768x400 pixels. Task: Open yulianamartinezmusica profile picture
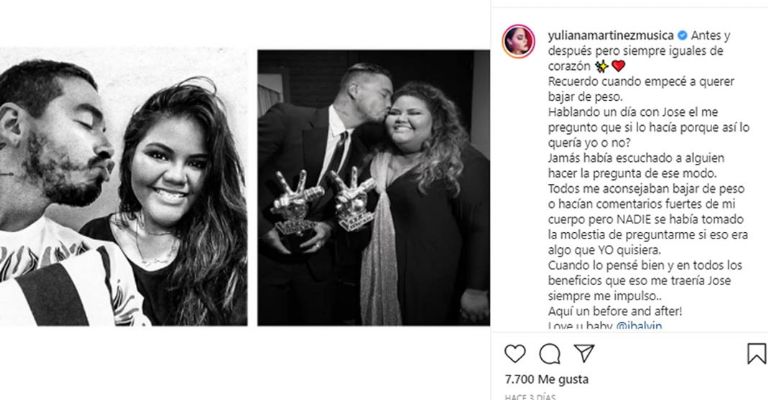point(518,41)
